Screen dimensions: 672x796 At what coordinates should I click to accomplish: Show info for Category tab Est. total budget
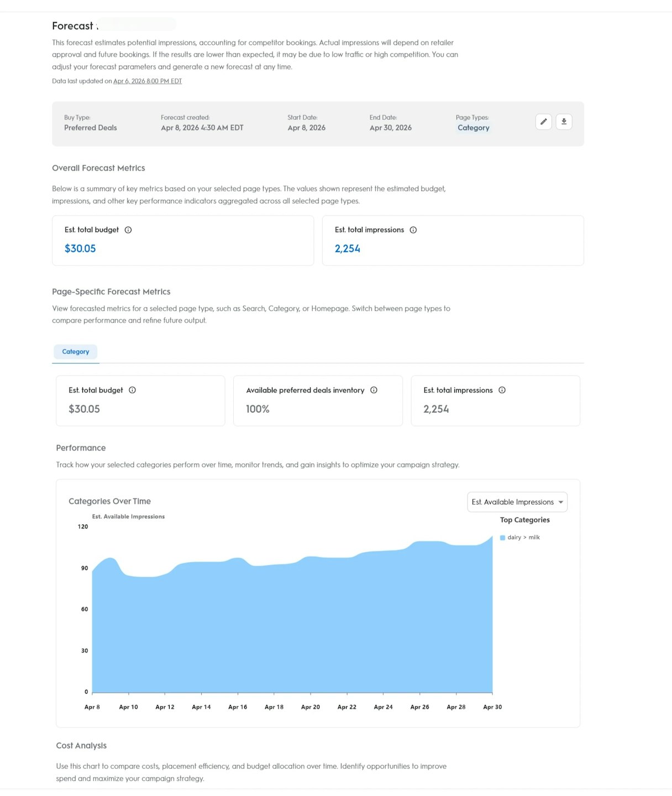click(133, 390)
